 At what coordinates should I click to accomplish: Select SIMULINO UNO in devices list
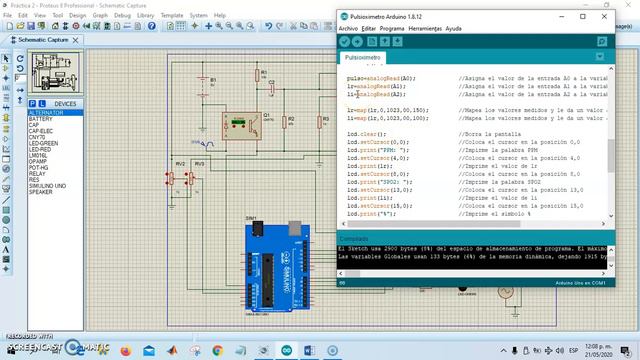[56, 186]
